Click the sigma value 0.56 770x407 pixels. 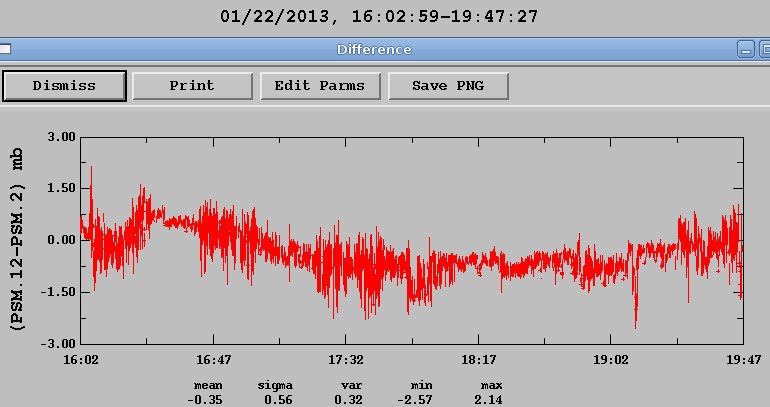[x=278, y=400]
